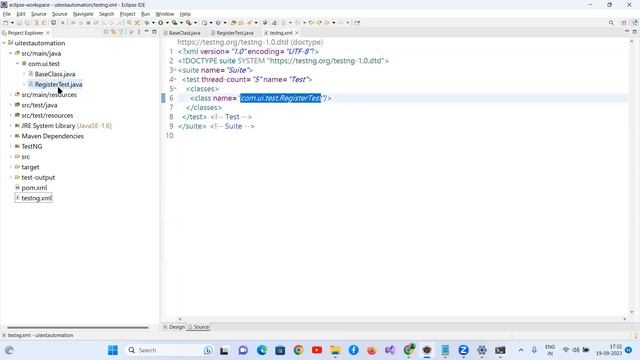This screenshot has height=360, width=640.
Task: Open the File menu
Action: tap(7, 14)
